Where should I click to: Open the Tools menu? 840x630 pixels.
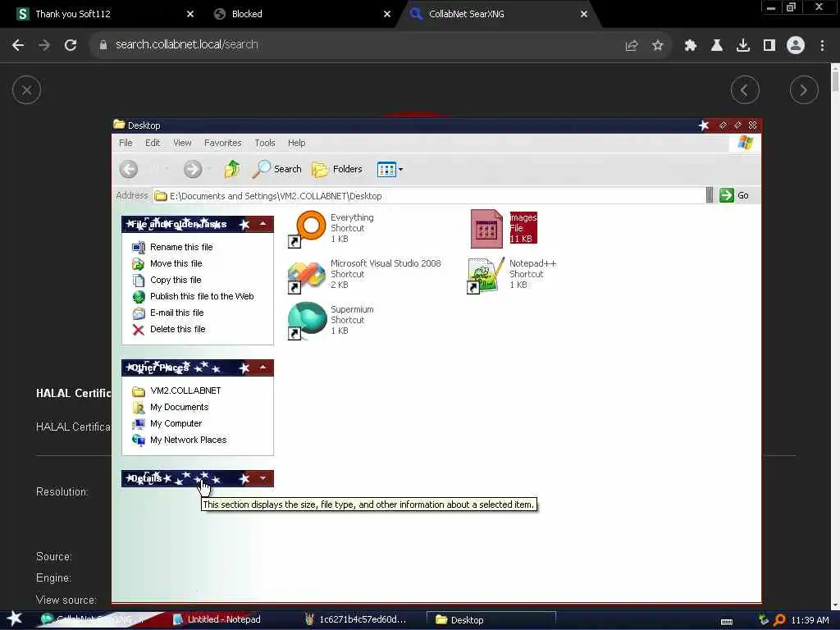pyautogui.click(x=265, y=143)
